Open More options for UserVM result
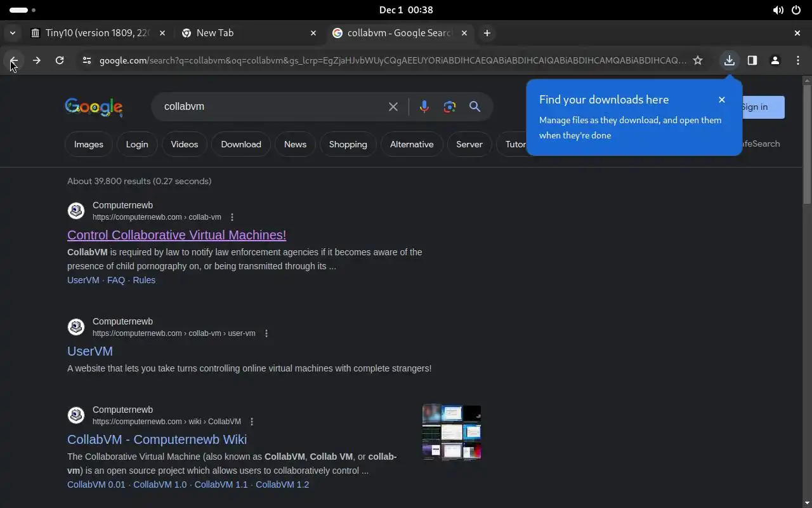This screenshot has height=508, width=812. (x=266, y=333)
